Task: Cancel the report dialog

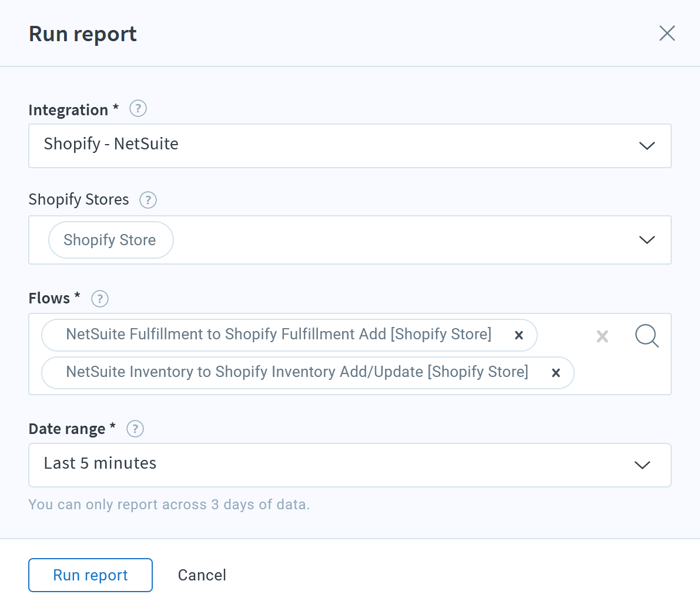Action: (202, 575)
